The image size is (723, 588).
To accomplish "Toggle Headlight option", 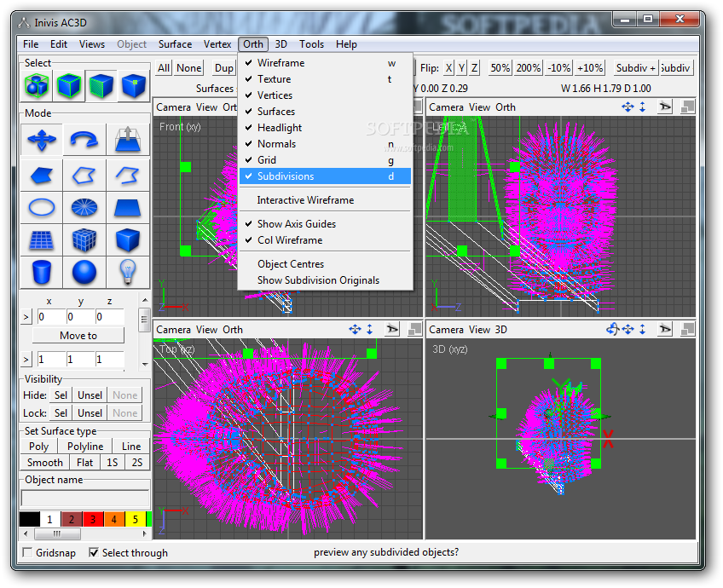I will click(325, 128).
